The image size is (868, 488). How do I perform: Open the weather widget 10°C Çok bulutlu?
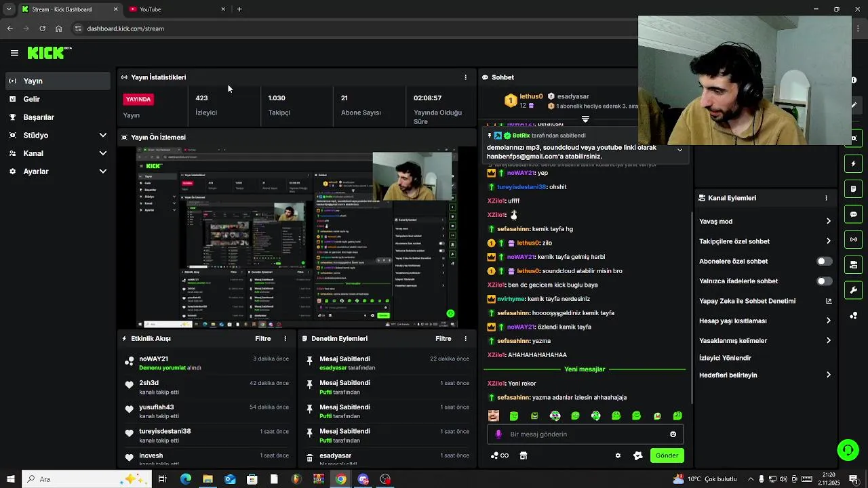click(x=705, y=479)
